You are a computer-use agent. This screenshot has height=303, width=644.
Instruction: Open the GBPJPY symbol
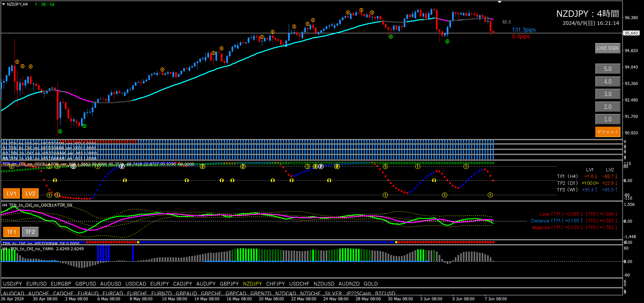point(229,284)
